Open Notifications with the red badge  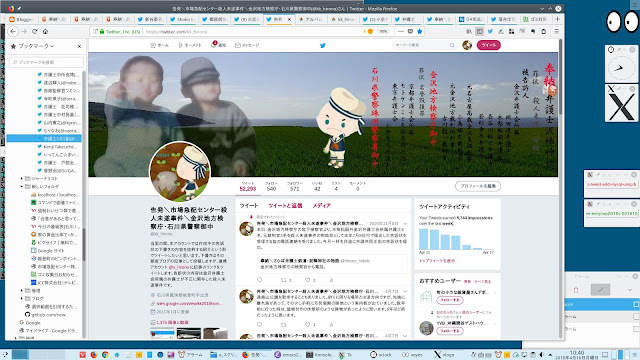click(219, 45)
